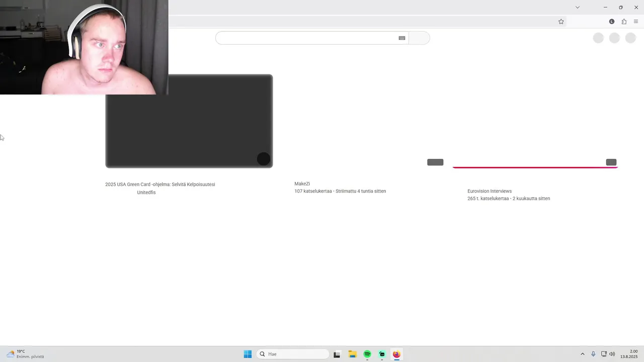The image size is (644, 362).
Task: Open the MakeZi channel name
Action: [302, 184]
